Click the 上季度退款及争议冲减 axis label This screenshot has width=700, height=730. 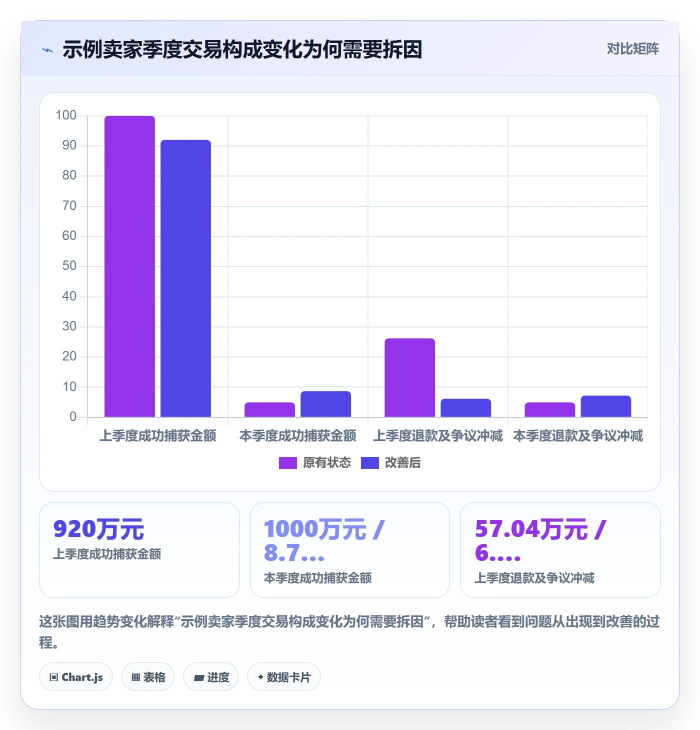(x=438, y=436)
